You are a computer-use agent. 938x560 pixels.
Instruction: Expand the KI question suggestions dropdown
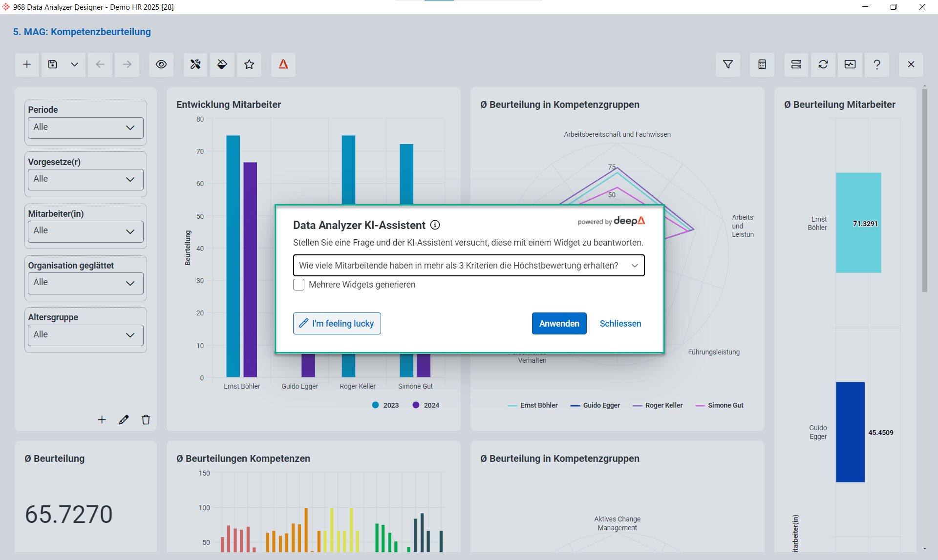point(635,266)
